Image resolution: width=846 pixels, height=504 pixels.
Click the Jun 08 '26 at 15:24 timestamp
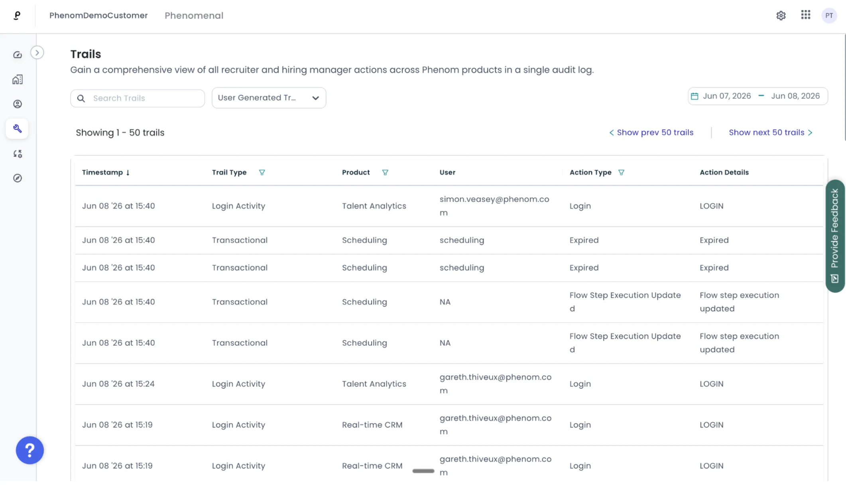118,384
